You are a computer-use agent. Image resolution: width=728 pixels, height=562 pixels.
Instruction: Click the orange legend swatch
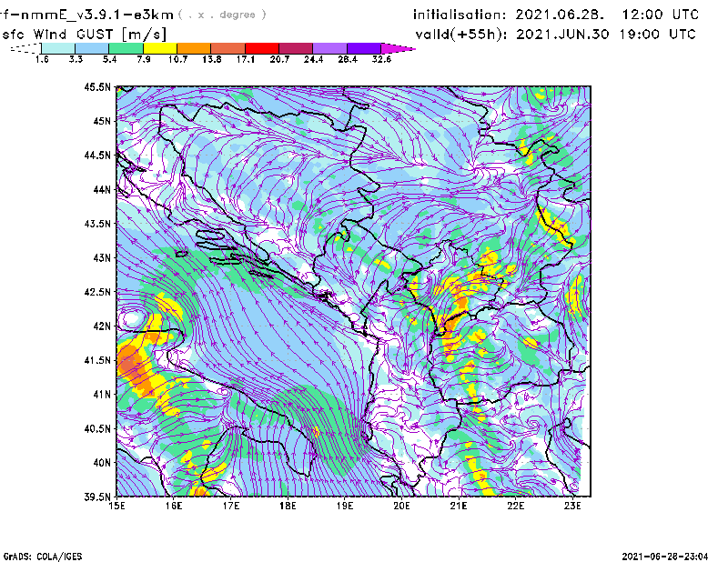pyautogui.click(x=194, y=48)
